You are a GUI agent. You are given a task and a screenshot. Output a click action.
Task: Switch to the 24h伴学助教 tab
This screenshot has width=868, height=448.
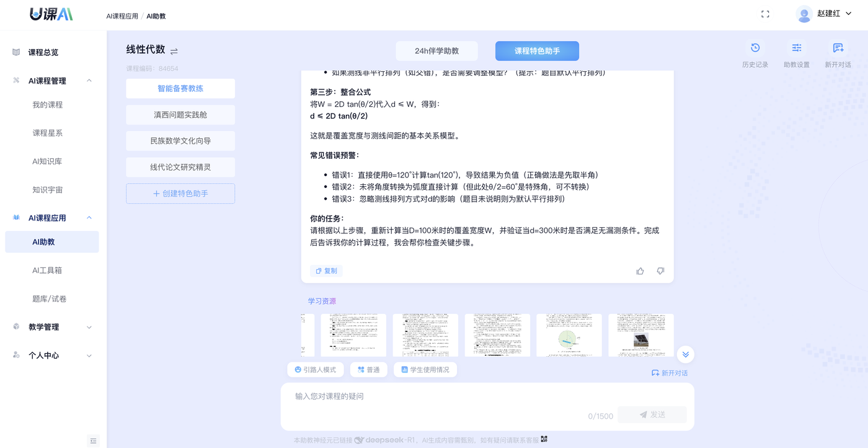436,51
